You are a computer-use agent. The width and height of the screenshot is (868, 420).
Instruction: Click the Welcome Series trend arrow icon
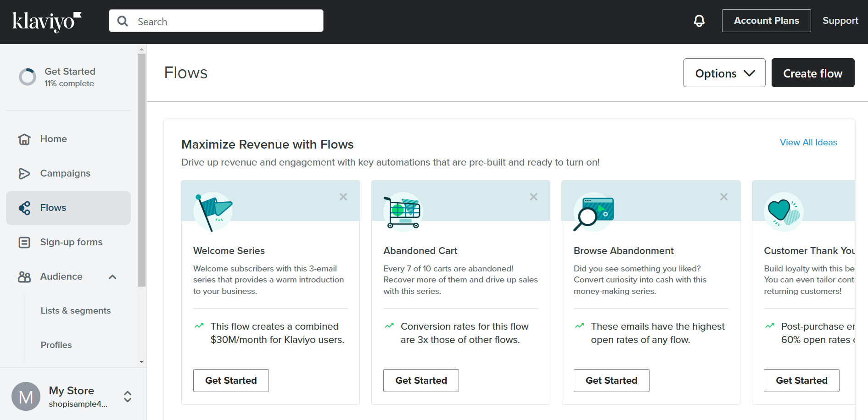coord(199,326)
